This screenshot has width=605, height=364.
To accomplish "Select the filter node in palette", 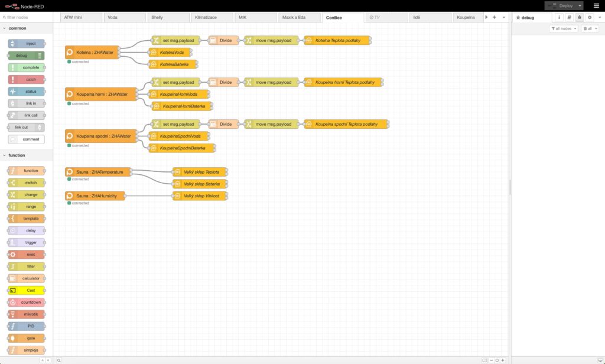I will (26, 266).
